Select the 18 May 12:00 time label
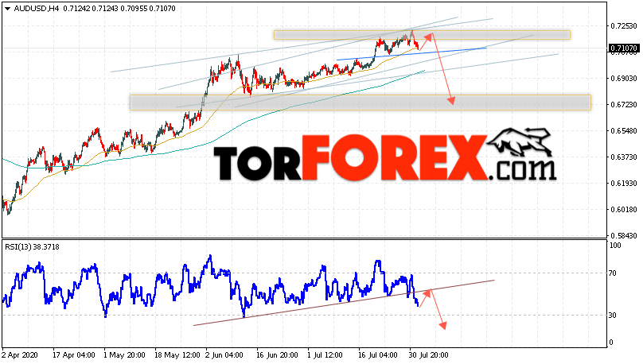The height and width of the screenshot is (364, 643). click(x=177, y=355)
